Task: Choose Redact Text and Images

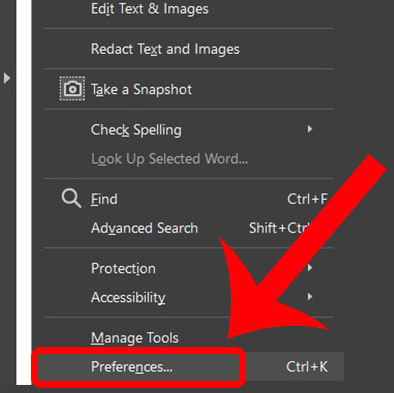Action: 165,49
